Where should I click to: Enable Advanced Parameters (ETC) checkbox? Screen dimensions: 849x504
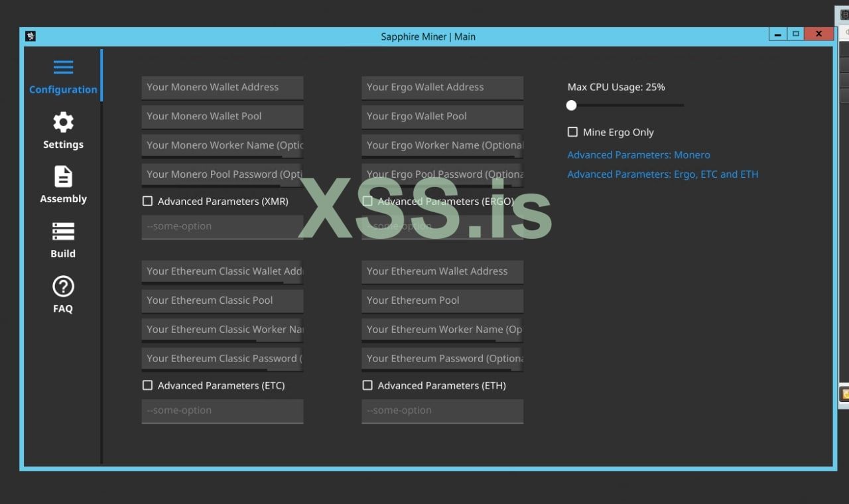pyautogui.click(x=147, y=385)
